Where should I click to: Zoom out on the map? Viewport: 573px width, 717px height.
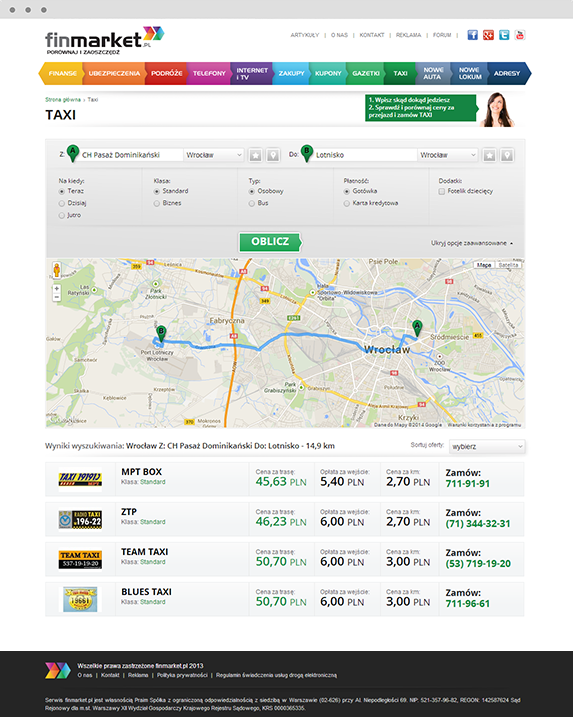coord(57,297)
